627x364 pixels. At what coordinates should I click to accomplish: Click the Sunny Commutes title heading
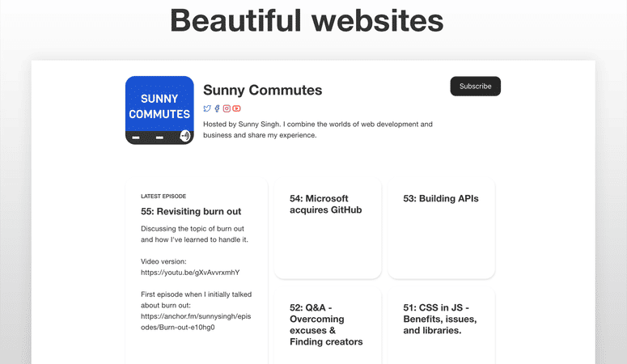click(262, 90)
